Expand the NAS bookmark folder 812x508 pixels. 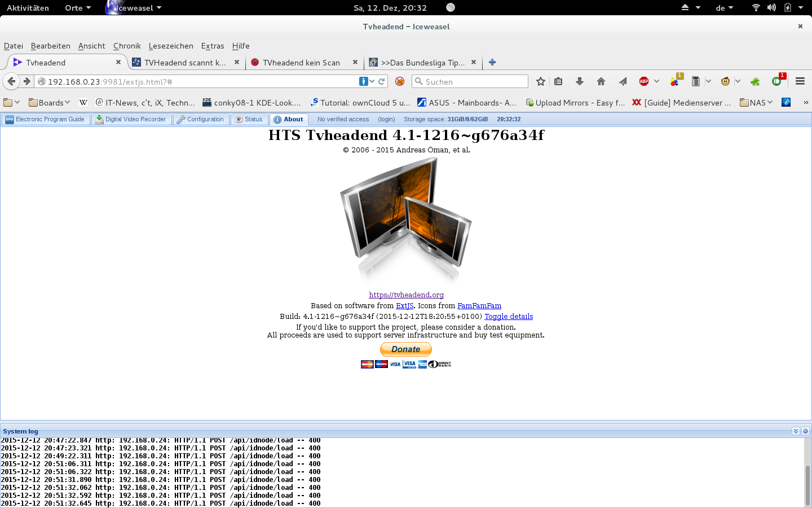click(756, 102)
